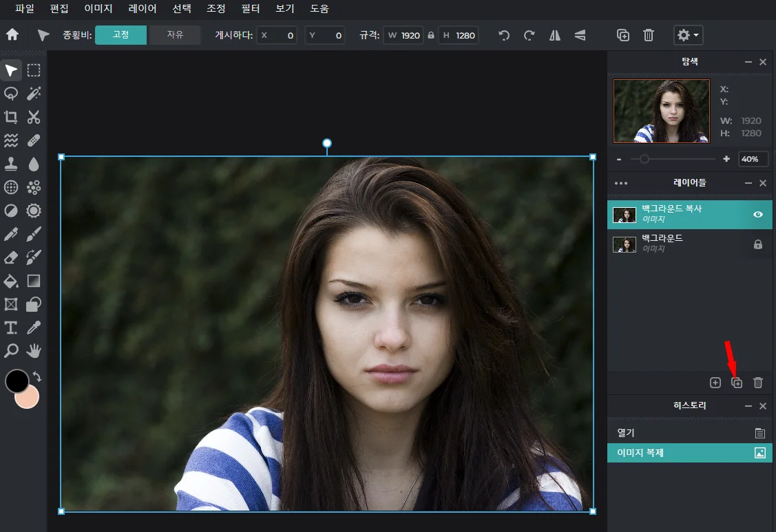Select the Shape tool

[x=34, y=304]
